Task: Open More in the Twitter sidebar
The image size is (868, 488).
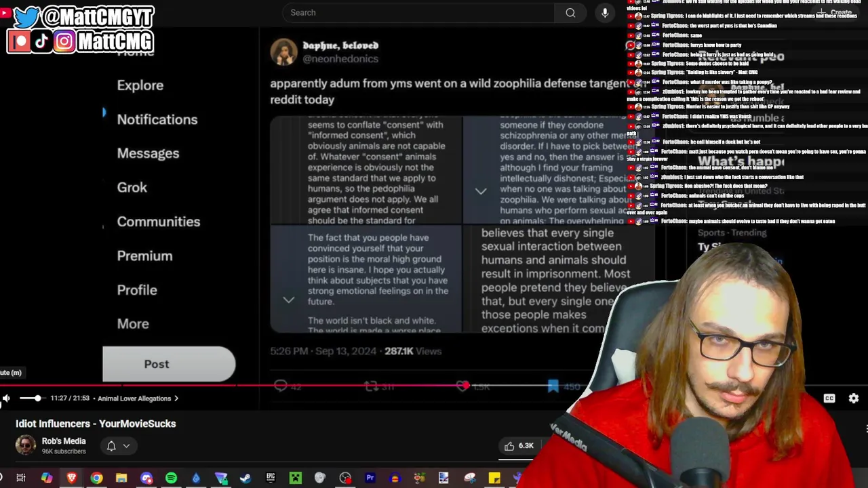Action: (133, 323)
